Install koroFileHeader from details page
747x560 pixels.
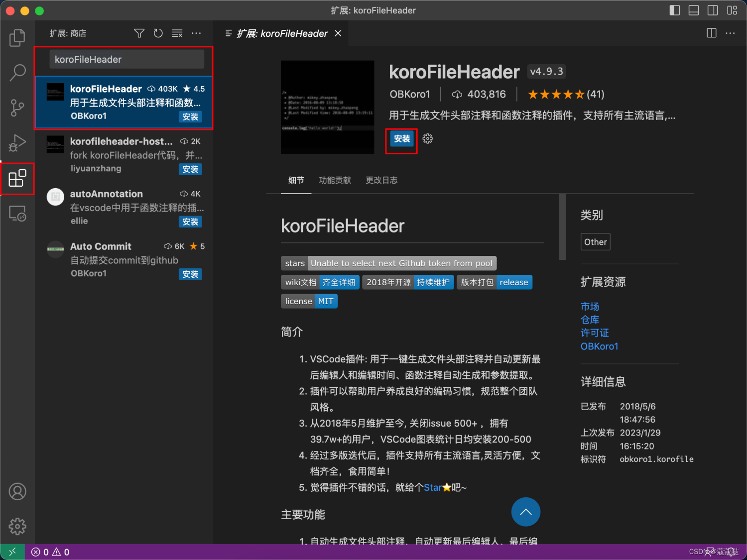(x=402, y=139)
